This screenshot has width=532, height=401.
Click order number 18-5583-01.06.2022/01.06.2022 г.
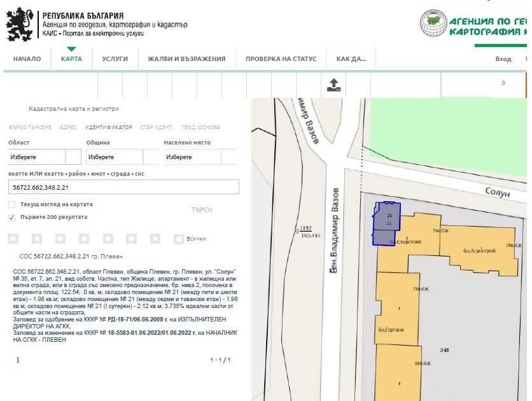coord(151,333)
